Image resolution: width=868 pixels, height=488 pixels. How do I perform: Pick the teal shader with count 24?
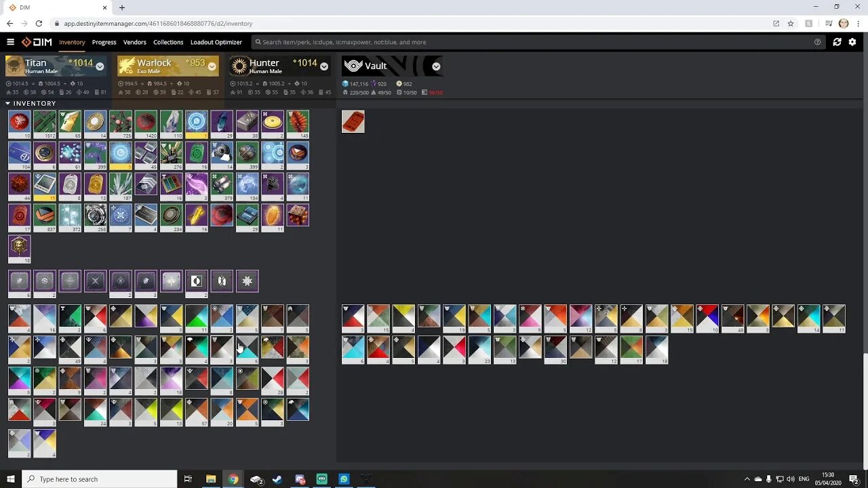click(96, 412)
